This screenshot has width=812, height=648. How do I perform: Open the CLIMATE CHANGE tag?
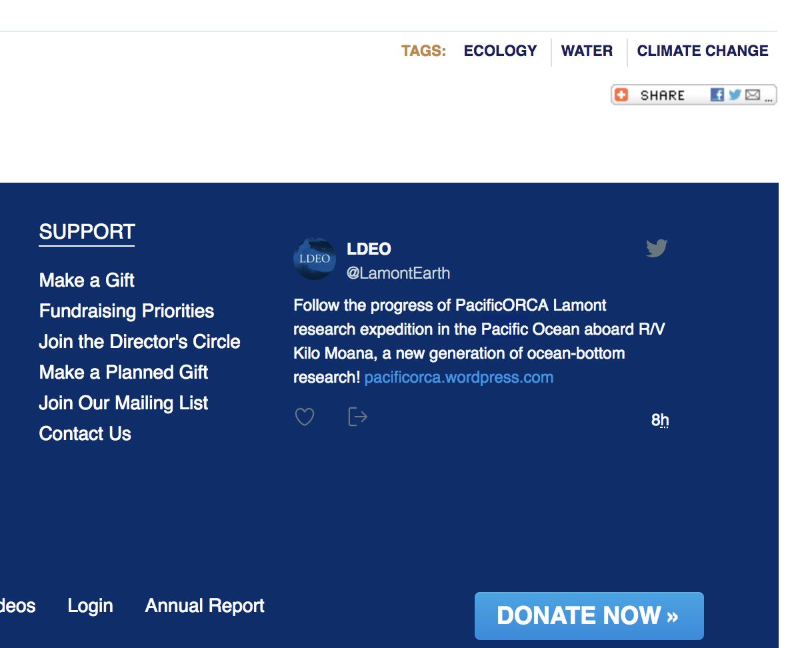(703, 51)
